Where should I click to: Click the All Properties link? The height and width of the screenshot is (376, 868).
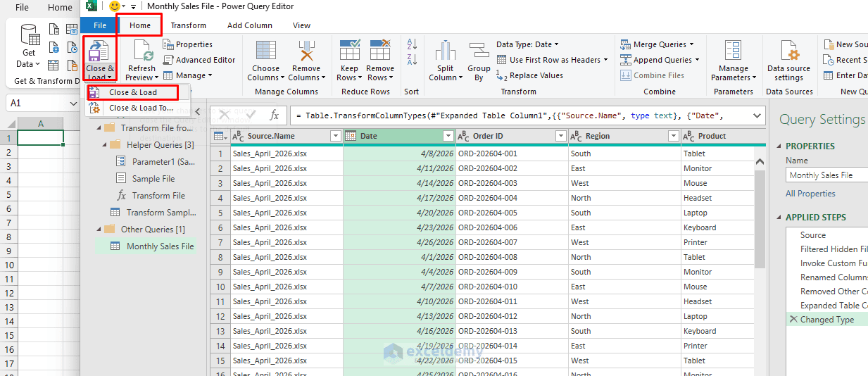[810, 194]
